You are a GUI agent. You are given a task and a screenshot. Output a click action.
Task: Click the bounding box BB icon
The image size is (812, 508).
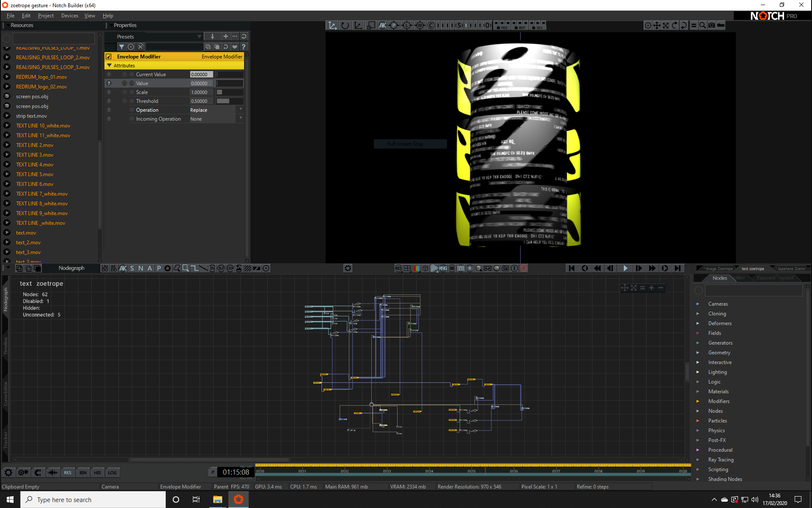(452, 268)
